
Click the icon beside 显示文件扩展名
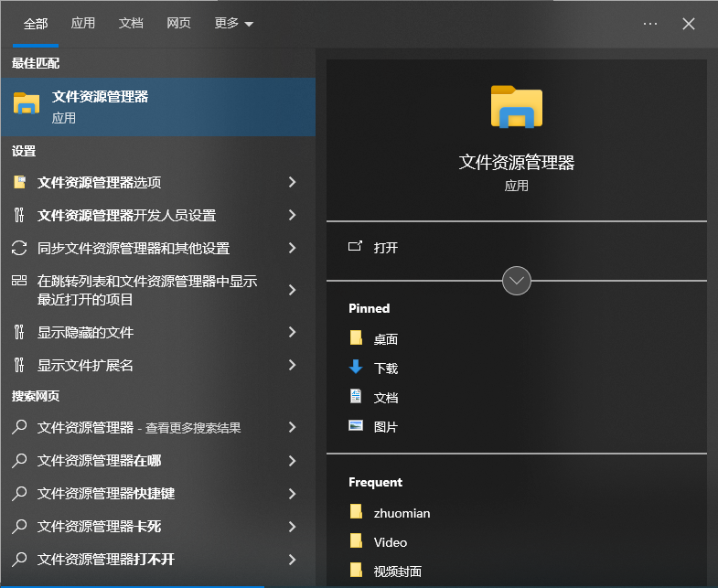(19, 365)
